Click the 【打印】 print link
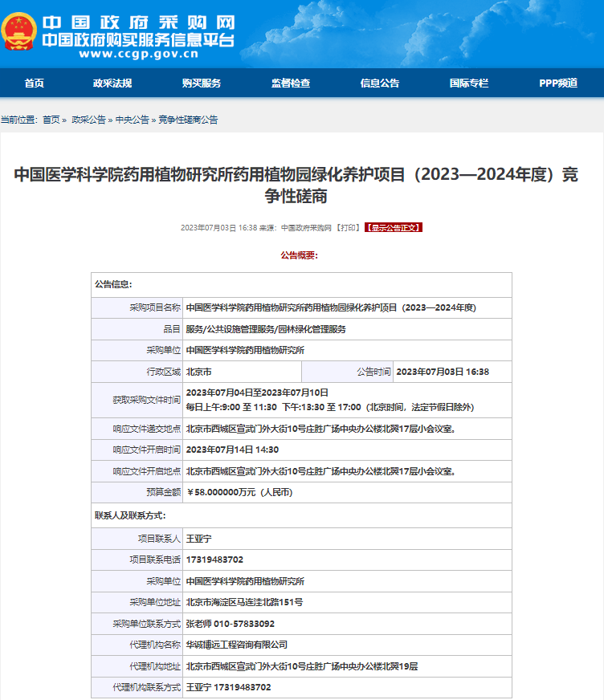Screen dimensions: 604x700 click(x=348, y=228)
